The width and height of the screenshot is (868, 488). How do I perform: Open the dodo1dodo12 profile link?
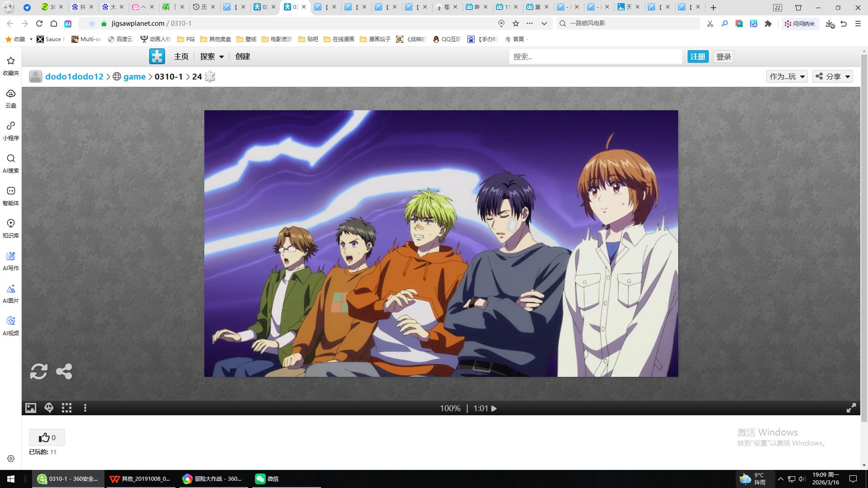[74, 76]
